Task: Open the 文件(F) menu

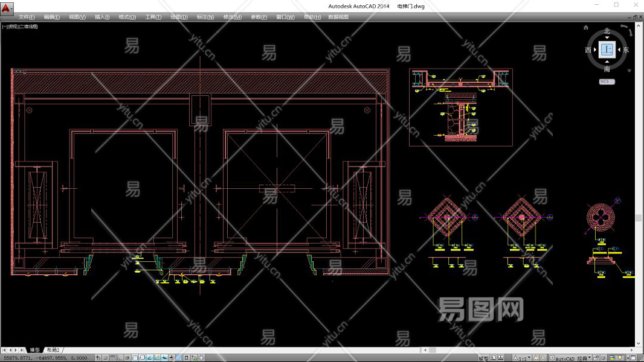Action: [x=27, y=17]
